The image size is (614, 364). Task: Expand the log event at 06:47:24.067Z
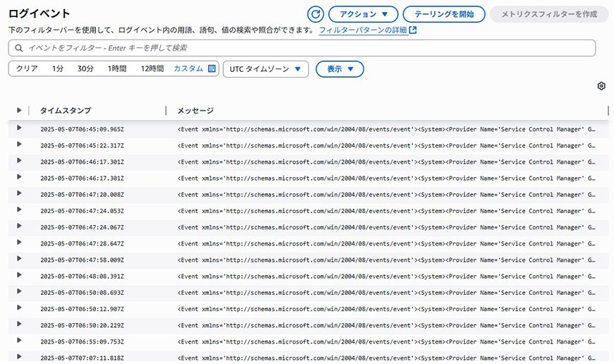[x=19, y=226]
